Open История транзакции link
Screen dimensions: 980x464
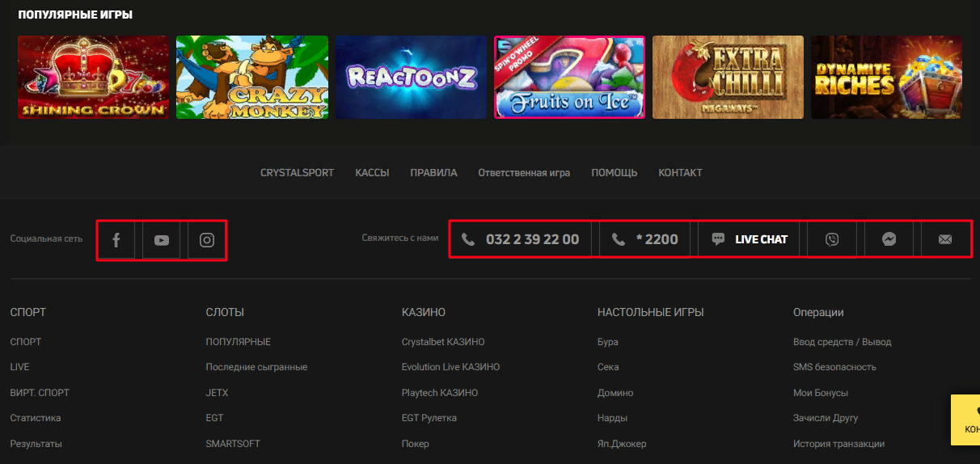tap(838, 444)
